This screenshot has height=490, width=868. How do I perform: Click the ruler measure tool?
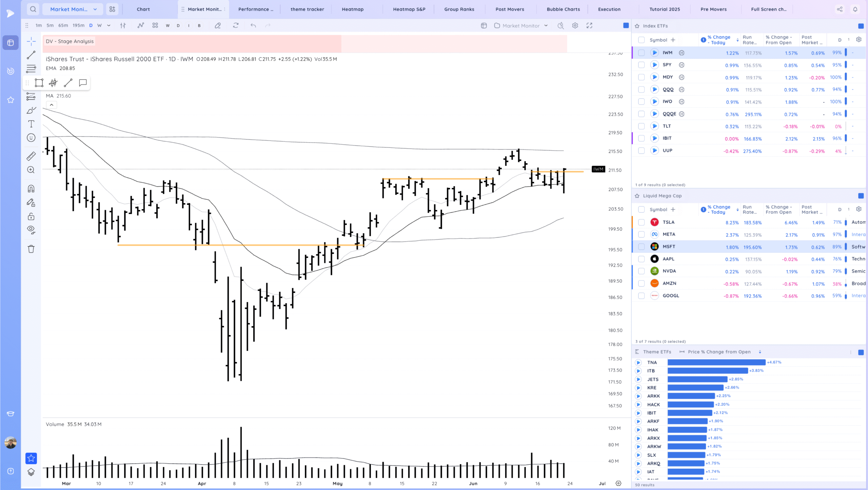tap(31, 156)
